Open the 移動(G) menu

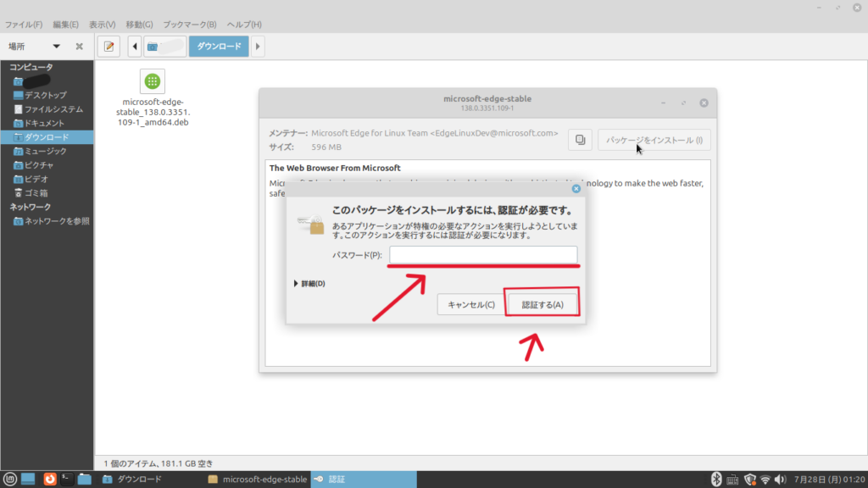pos(139,25)
